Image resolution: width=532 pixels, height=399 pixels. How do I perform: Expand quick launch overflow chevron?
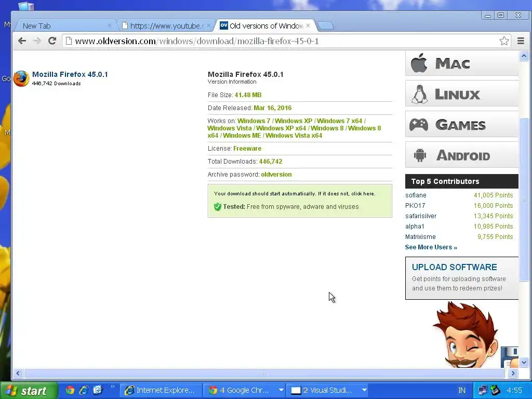click(113, 387)
